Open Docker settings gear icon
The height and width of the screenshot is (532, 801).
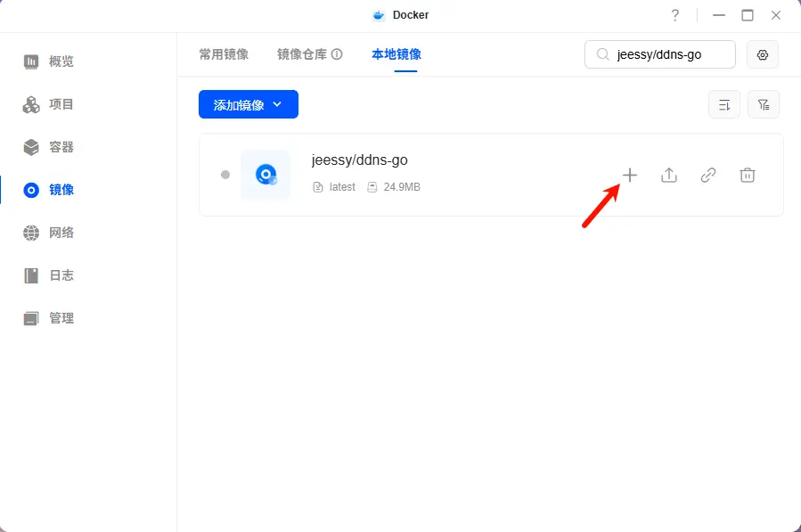point(763,54)
